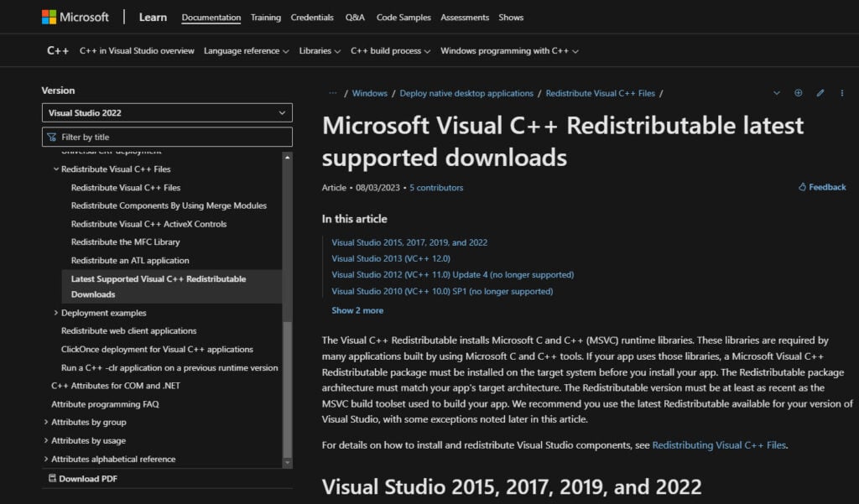Expand Attributes by group
The image size is (859, 504).
(x=46, y=423)
